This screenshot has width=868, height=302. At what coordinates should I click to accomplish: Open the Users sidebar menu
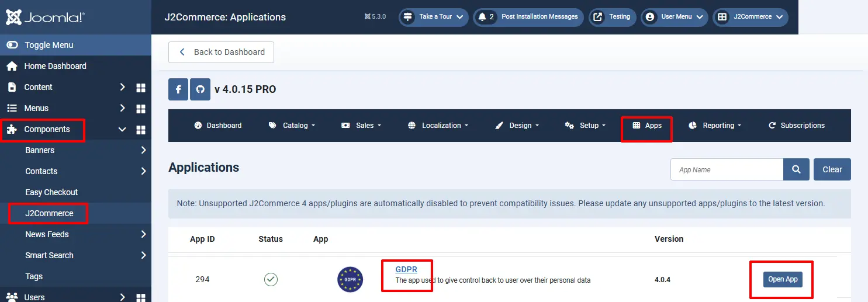[34, 297]
